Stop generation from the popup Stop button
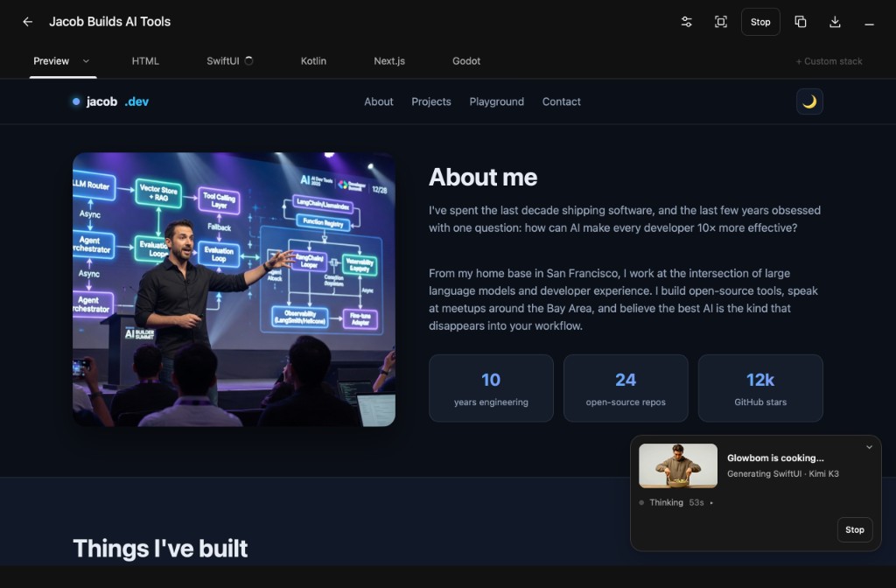The image size is (896, 588). tap(854, 529)
